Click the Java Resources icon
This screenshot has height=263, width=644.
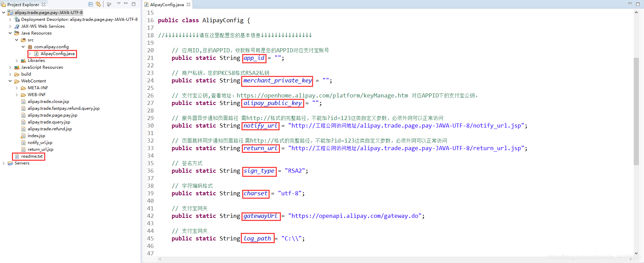17,33
